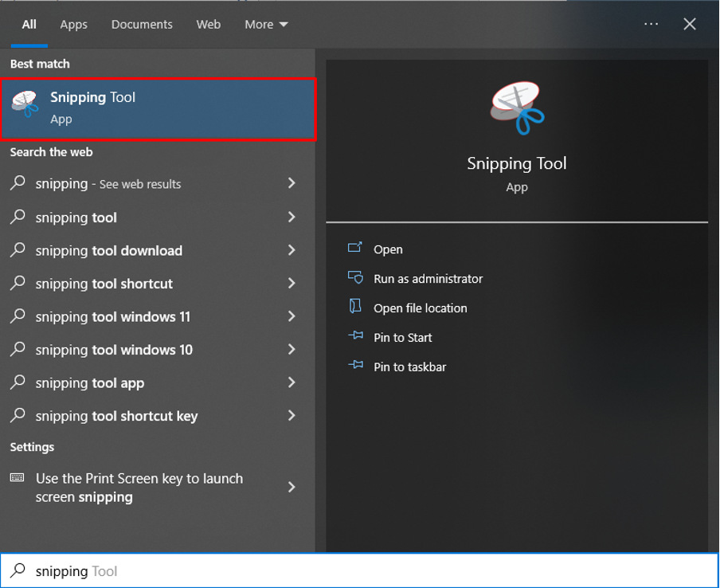Open the Snipping Tool best match result
Screen dimensions: 720x588
coord(158,109)
